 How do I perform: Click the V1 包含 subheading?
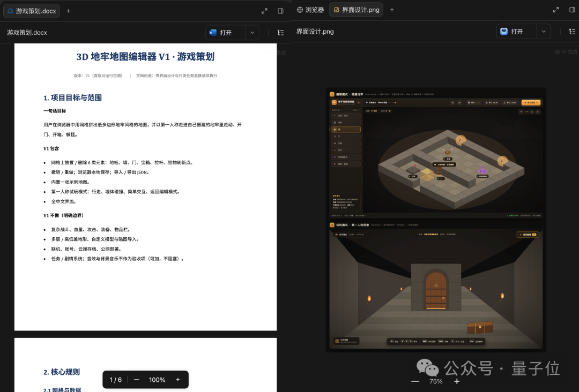tap(51, 148)
